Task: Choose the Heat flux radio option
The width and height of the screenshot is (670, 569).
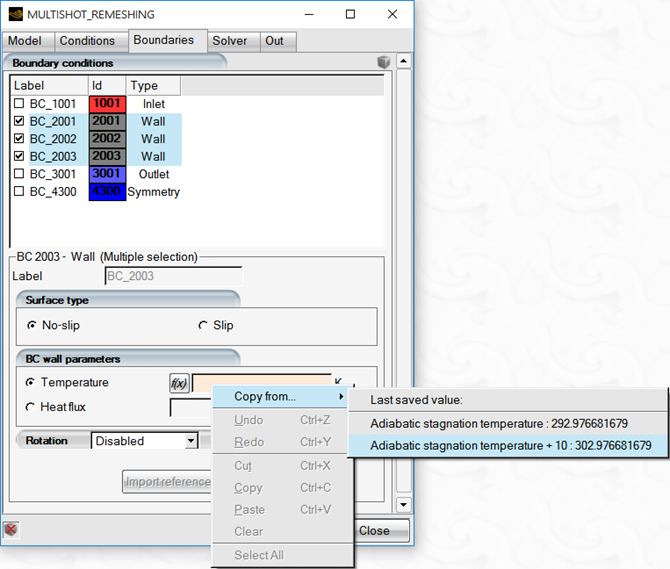Action: [x=29, y=407]
